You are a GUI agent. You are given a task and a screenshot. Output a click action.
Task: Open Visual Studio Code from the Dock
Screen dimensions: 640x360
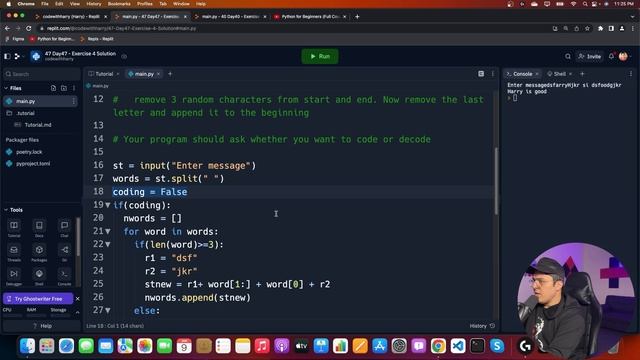(458, 346)
